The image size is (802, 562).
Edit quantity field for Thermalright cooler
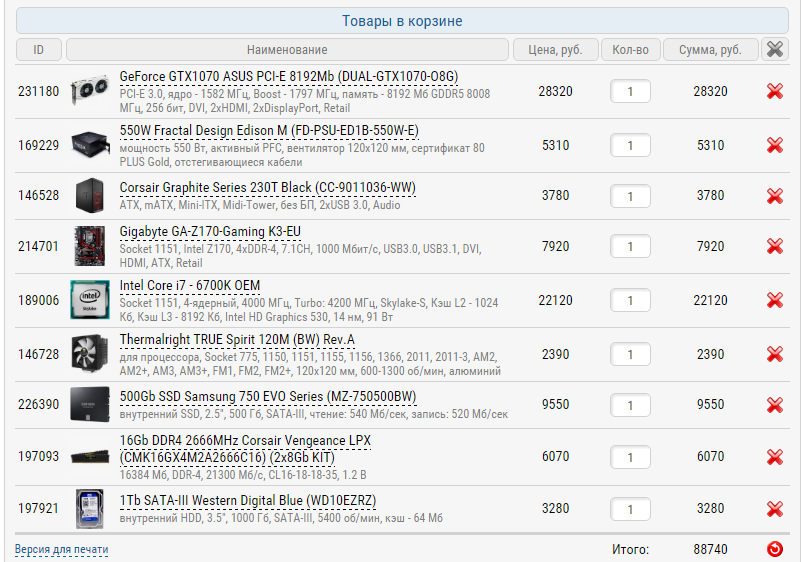tap(630, 354)
